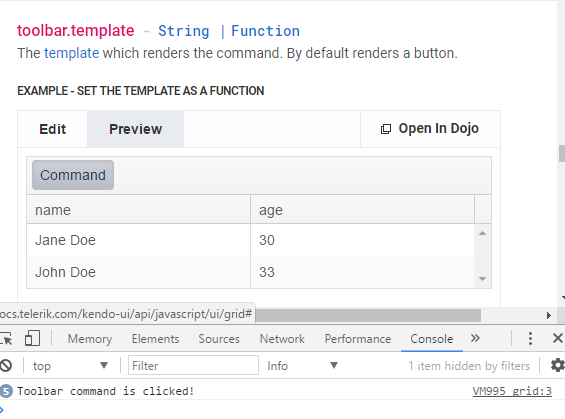Viewport: 565px width, 419px height.
Task: Open the top context dropdown
Action: pyautogui.click(x=70, y=366)
